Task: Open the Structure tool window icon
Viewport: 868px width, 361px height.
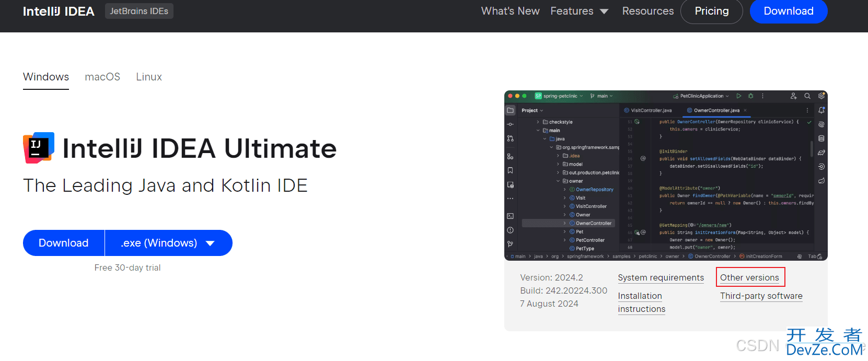Action: click(511, 156)
